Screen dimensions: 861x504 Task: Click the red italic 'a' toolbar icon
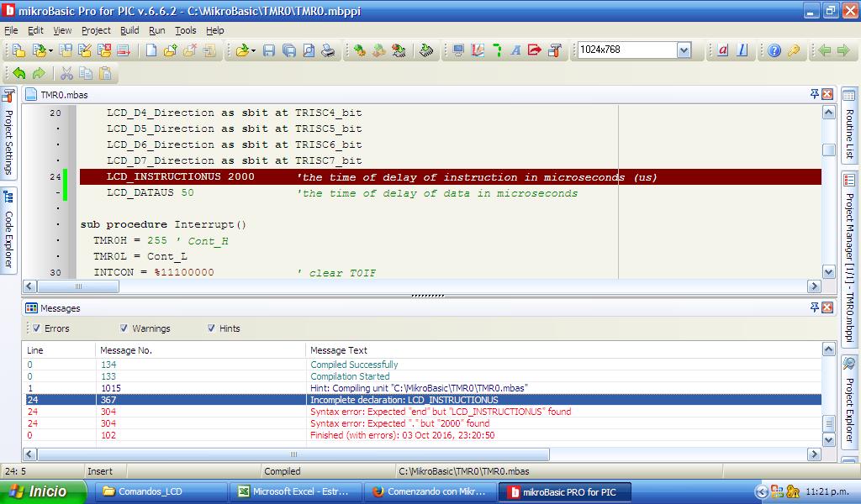[x=722, y=50]
